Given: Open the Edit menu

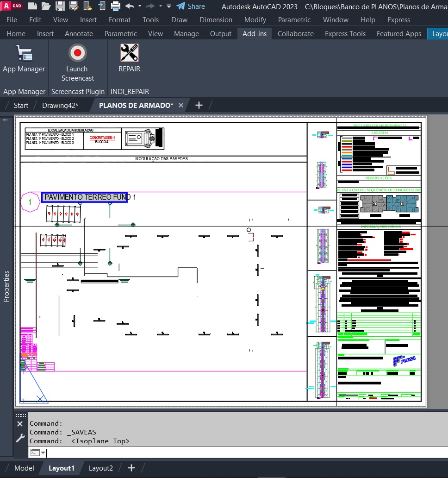Looking at the screenshot, I should (35, 20).
